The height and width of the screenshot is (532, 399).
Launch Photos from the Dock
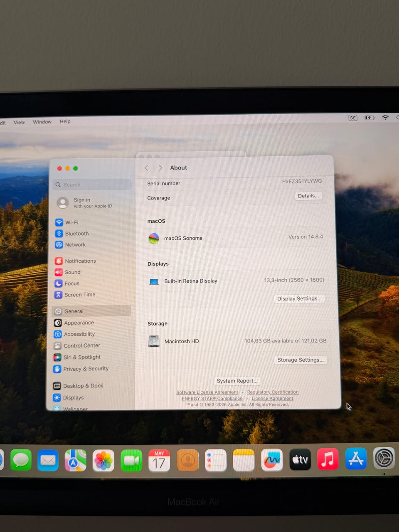103,461
